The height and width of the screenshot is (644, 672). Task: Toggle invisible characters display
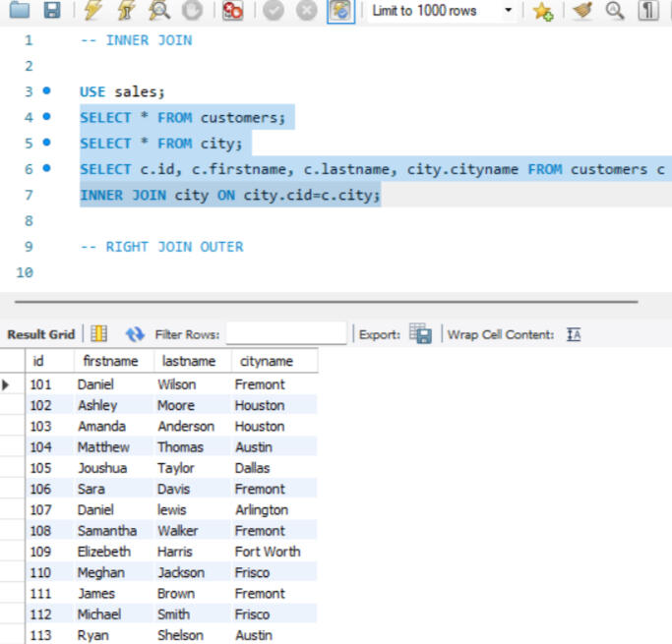[648, 11]
